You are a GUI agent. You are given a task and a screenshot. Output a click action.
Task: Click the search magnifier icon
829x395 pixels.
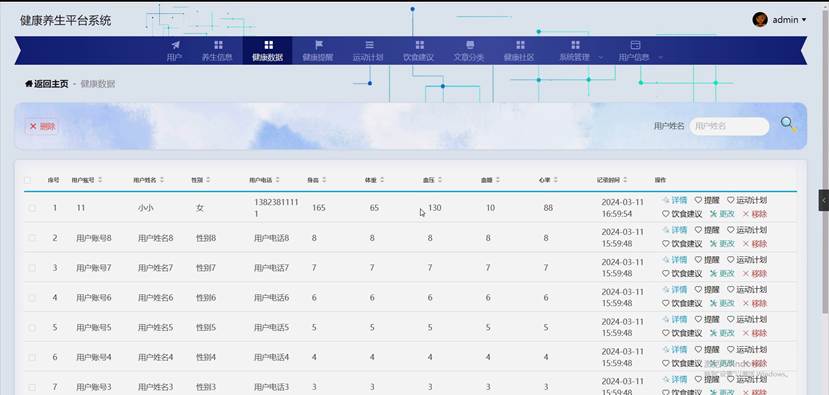pyautogui.click(x=788, y=124)
